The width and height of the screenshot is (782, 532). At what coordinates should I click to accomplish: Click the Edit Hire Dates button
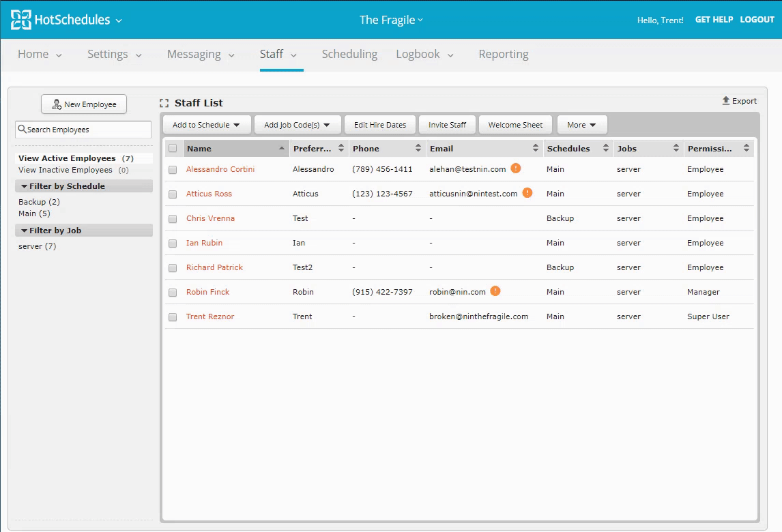tap(380, 125)
